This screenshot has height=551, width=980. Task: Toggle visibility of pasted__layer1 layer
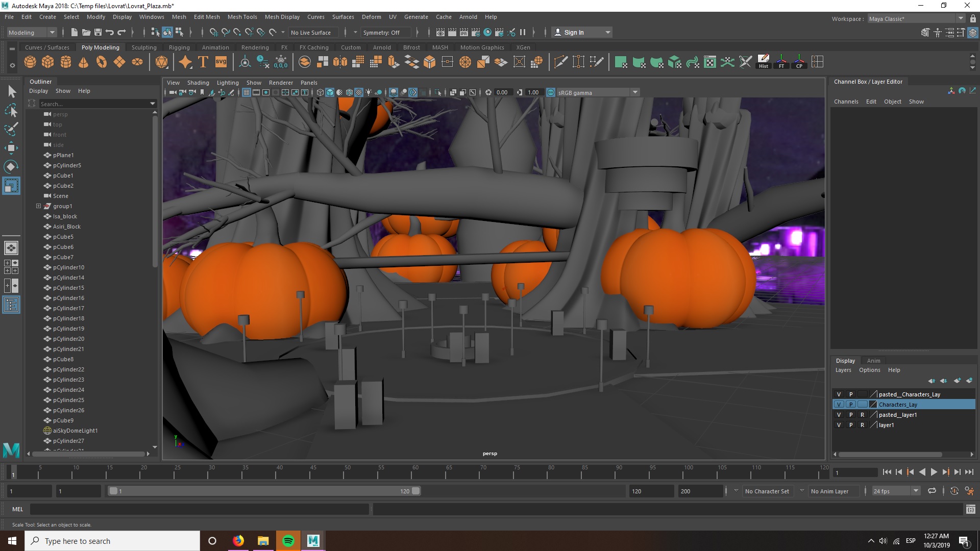(839, 415)
